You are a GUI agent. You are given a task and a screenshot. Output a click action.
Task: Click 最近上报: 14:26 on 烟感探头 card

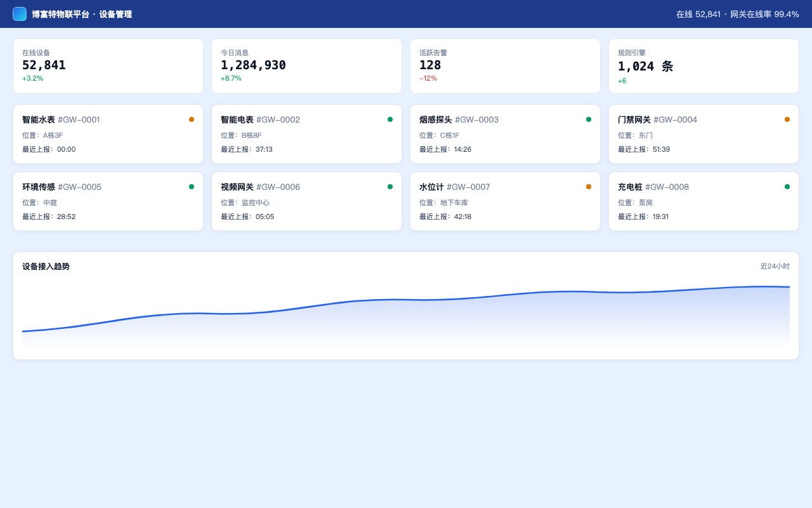coord(445,149)
